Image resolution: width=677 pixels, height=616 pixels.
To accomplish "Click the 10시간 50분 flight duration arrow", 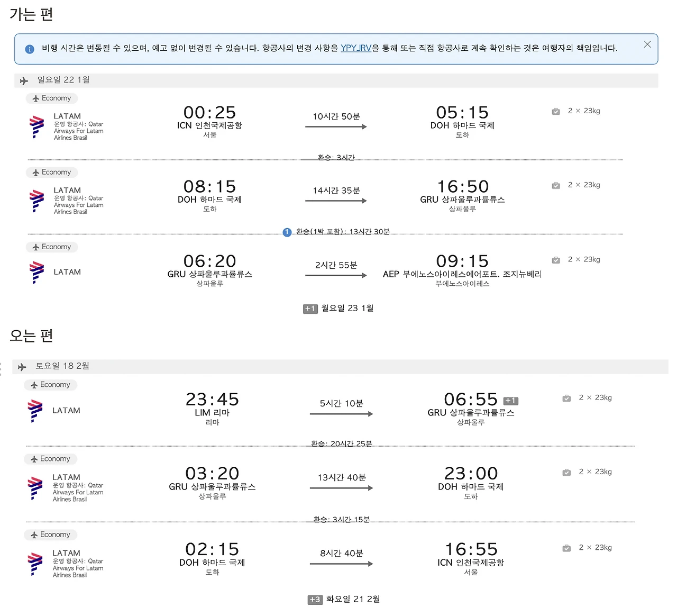I will (336, 126).
